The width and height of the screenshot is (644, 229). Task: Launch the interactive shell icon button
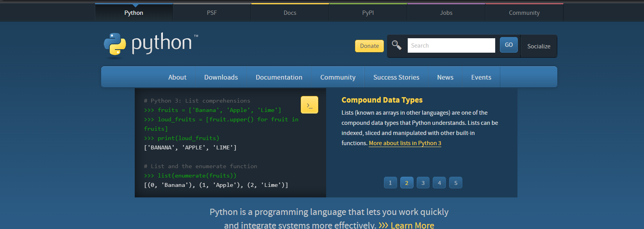point(309,105)
